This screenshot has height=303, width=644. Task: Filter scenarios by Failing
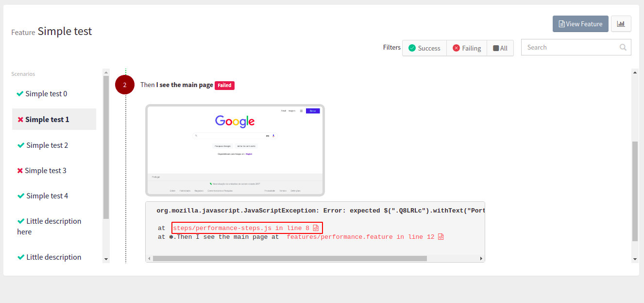467,48
